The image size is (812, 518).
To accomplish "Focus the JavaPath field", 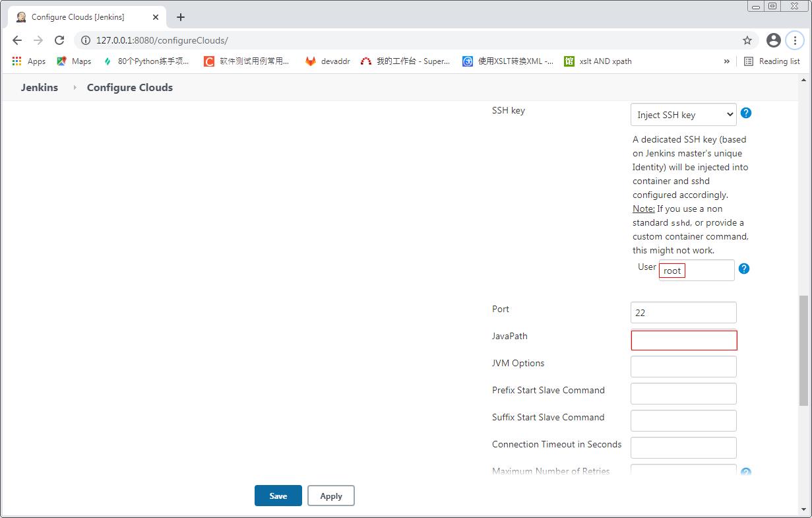I will pos(684,340).
